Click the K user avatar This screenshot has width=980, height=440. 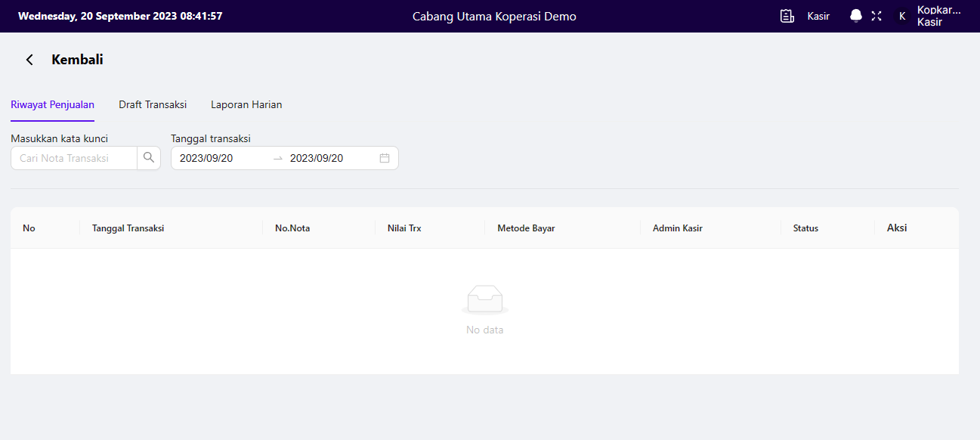[x=901, y=16]
